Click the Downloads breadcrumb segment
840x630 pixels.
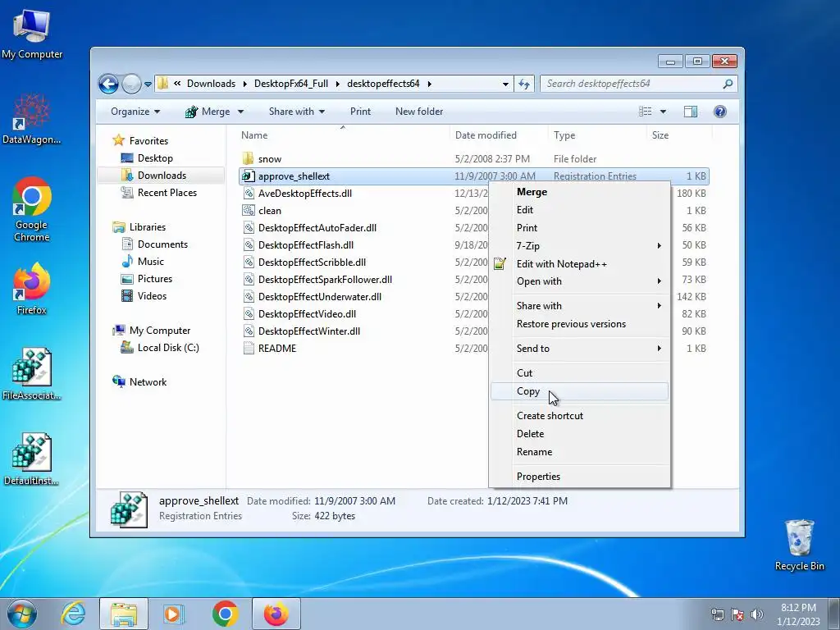(x=211, y=84)
